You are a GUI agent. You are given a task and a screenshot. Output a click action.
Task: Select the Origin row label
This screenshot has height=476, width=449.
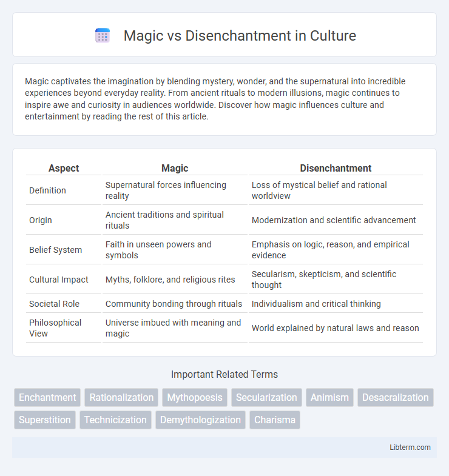coord(41,220)
